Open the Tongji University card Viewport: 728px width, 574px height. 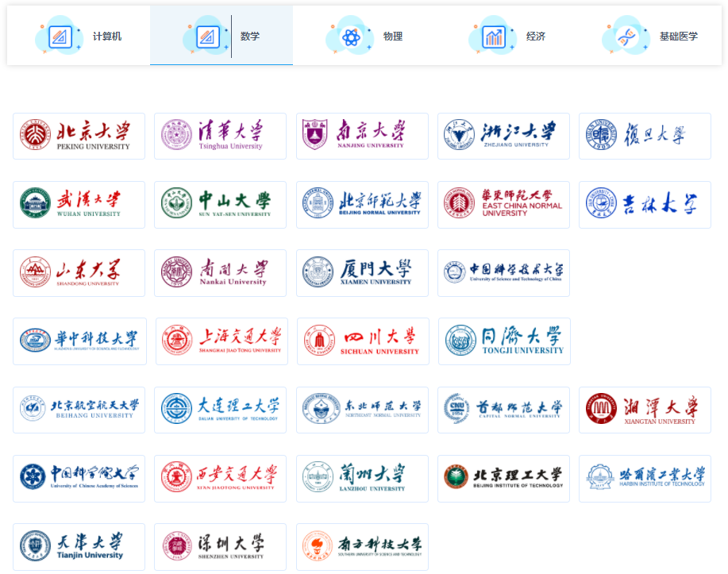[504, 341]
